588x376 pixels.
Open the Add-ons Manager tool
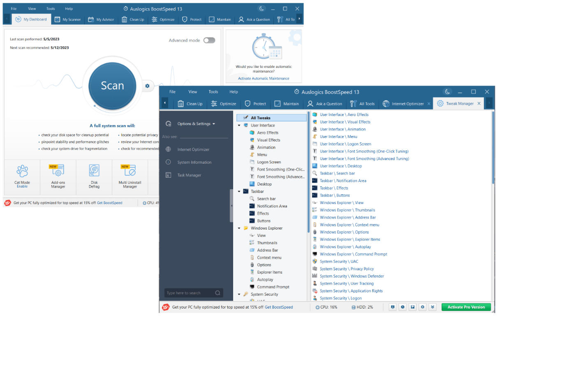click(x=58, y=176)
